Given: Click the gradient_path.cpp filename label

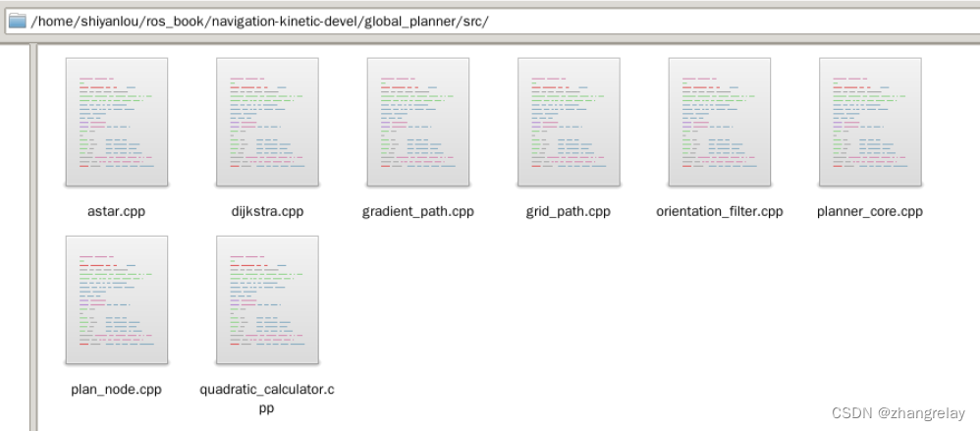Looking at the screenshot, I should coord(418,212).
